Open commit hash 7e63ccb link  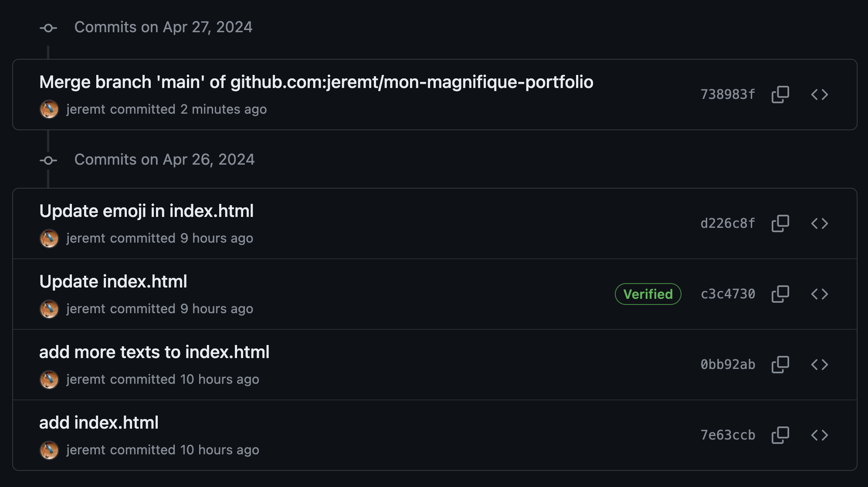coord(727,435)
